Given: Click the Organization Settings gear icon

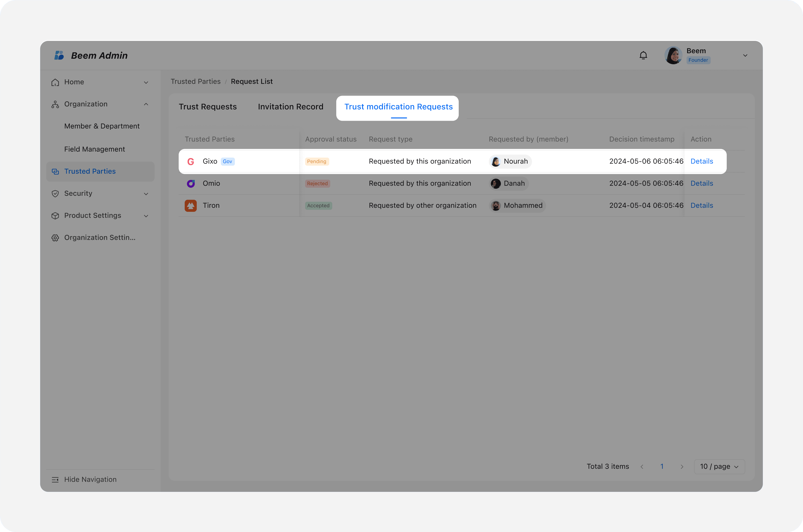Looking at the screenshot, I should pos(55,238).
